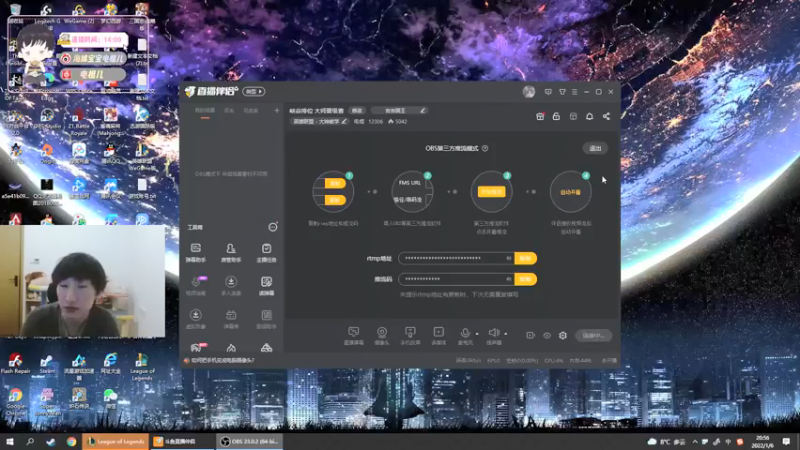Reveal the hidden stream key with eye icon
The image size is (800, 450).
tap(509, 279)
